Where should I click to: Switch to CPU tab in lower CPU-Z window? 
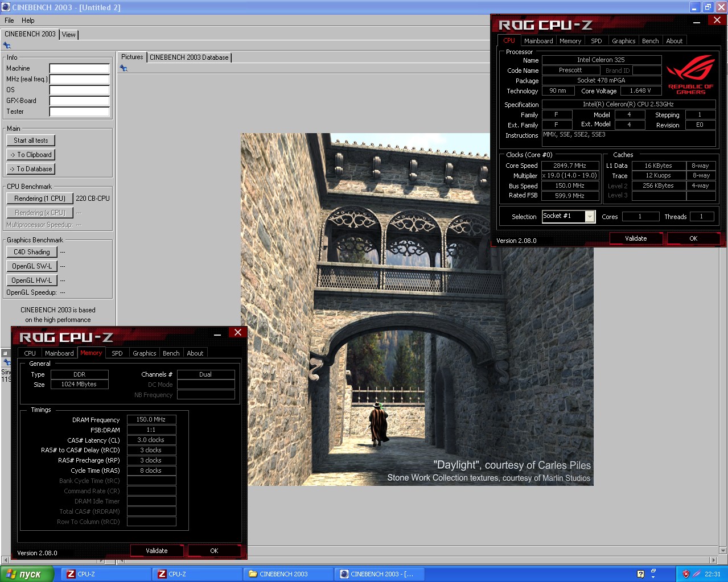click(30, 353)
